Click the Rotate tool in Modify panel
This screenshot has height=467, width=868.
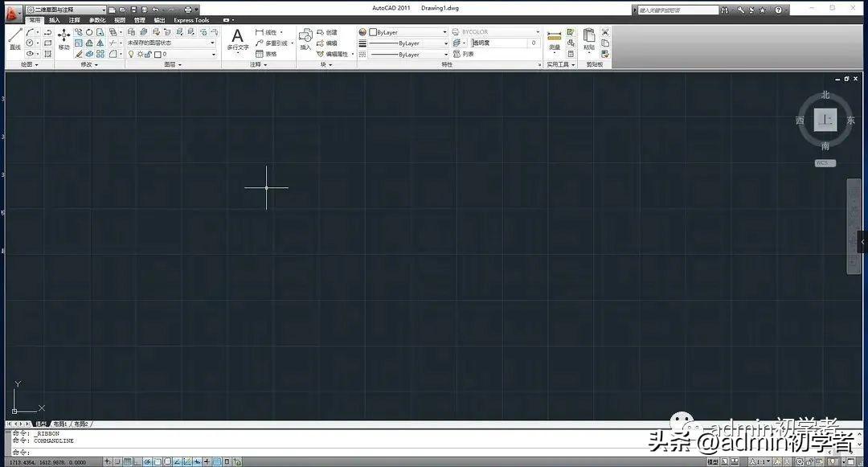89,32
